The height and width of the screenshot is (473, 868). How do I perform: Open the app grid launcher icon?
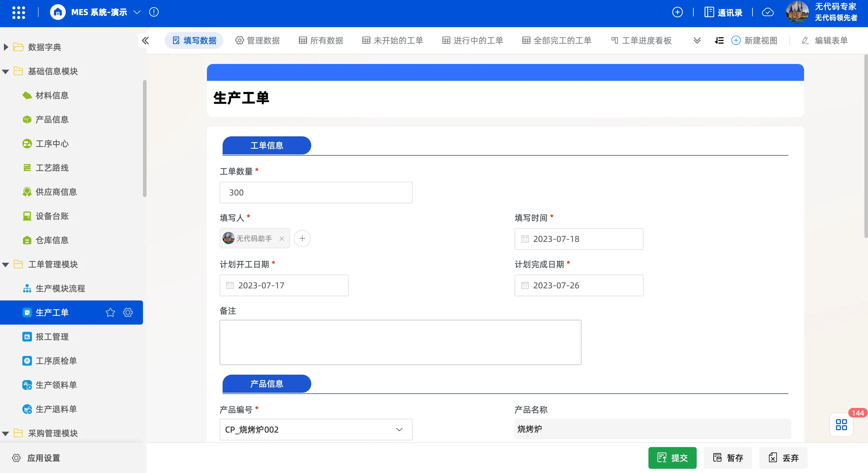tap(18, 12)
